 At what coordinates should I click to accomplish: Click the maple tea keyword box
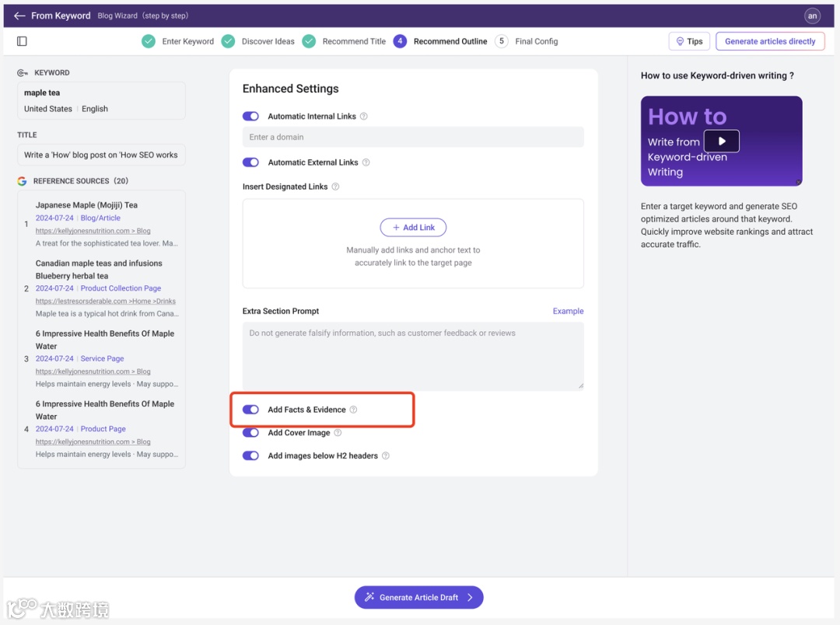[x=101, y=101]
